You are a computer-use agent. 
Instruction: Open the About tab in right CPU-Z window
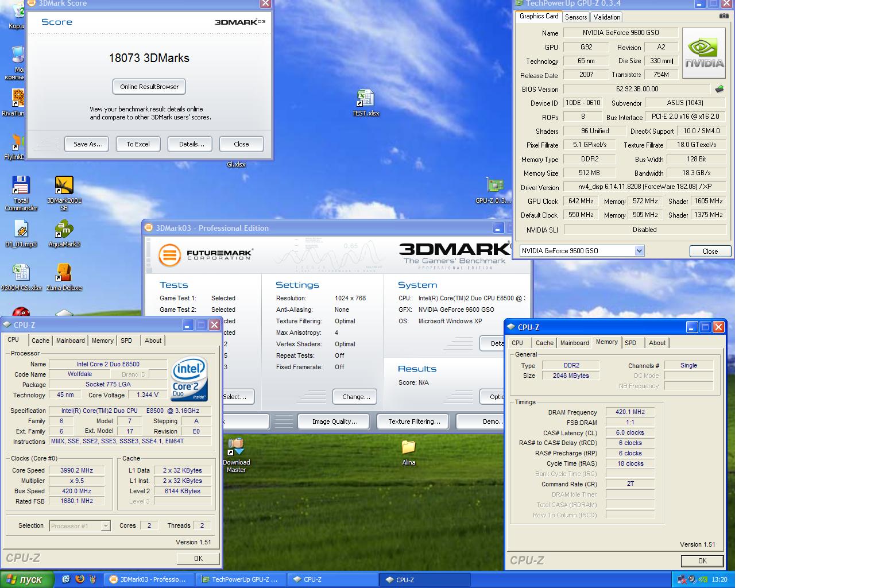pos(657,343)
